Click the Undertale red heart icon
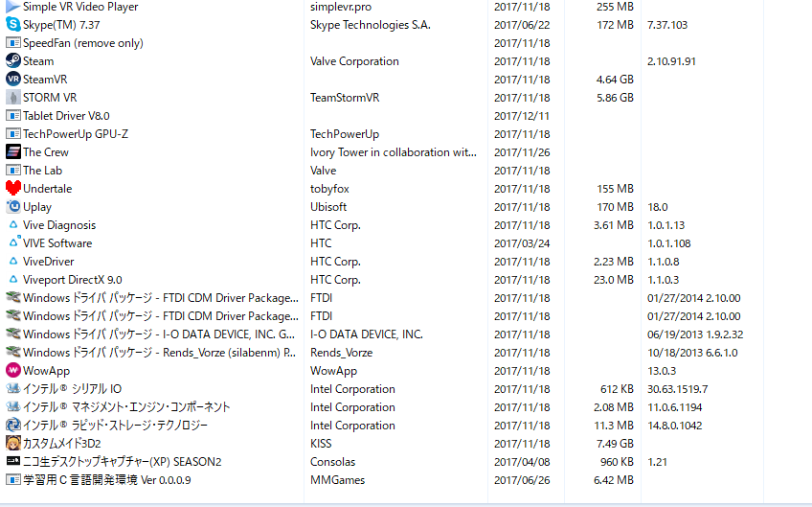 click(13, 189)
